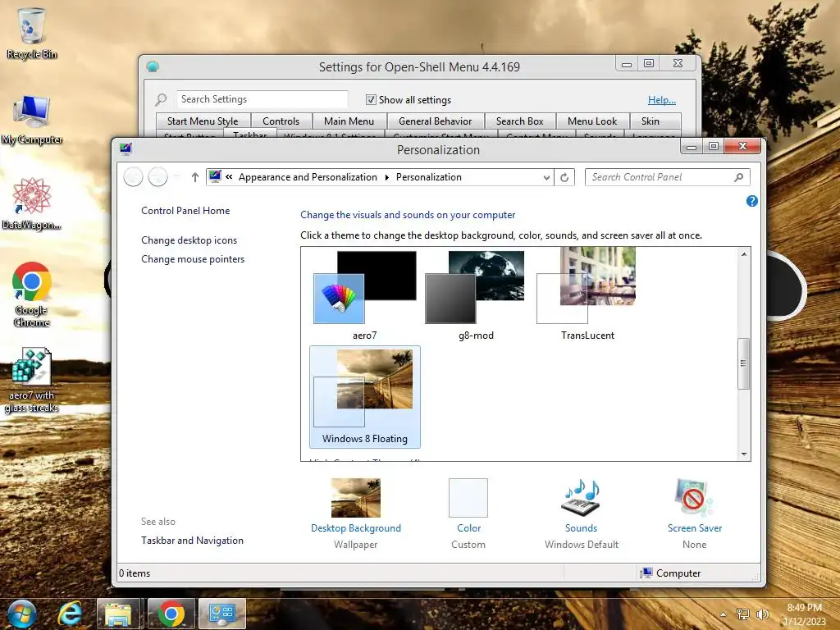Screen dimensions: 840x630
Task: Switch to Controls tab in Open-Shell
Action: (281, 121)
